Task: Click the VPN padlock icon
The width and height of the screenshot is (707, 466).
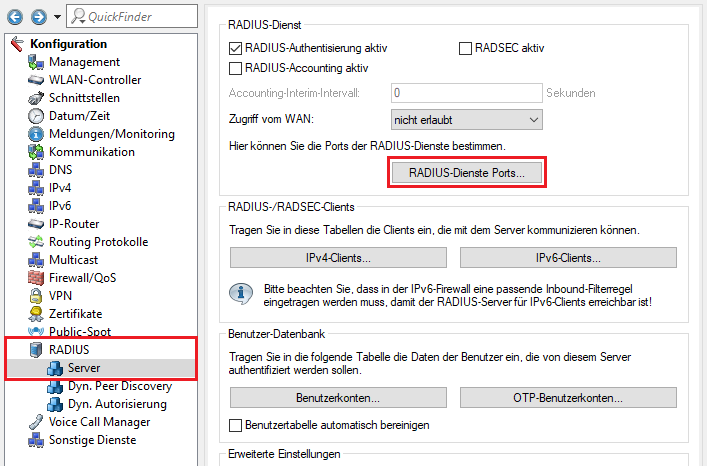Action: coord(36,296)
